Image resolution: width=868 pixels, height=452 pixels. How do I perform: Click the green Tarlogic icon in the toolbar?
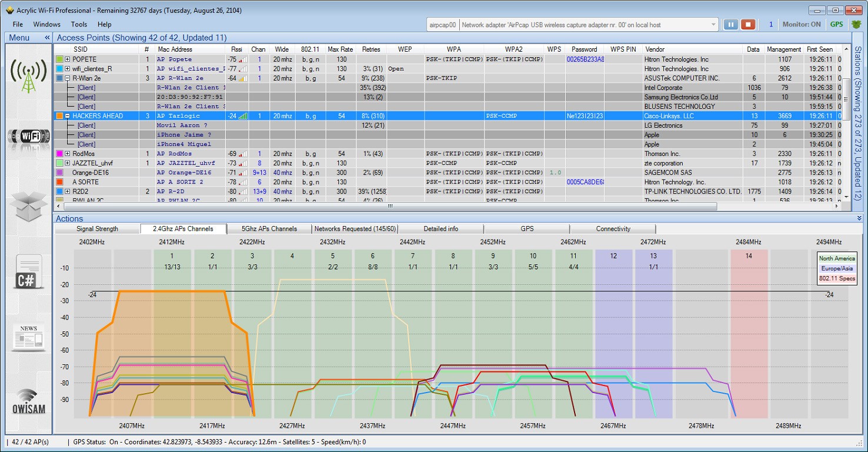(855, 24)
